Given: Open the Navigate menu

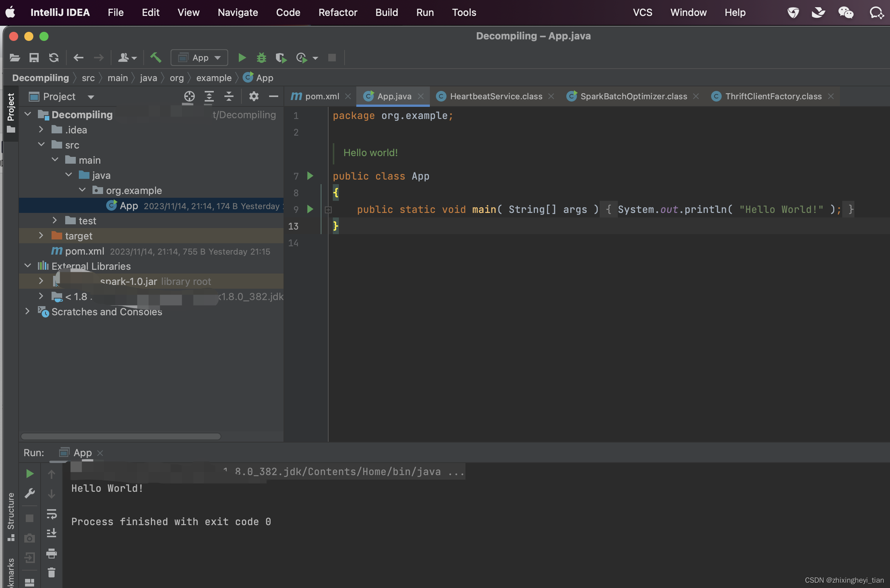Looking at the screenshot, I should coord(238,13).
